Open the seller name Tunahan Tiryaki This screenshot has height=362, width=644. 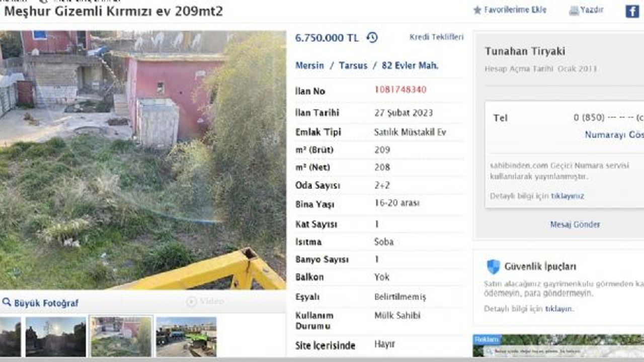click(525, 51)
